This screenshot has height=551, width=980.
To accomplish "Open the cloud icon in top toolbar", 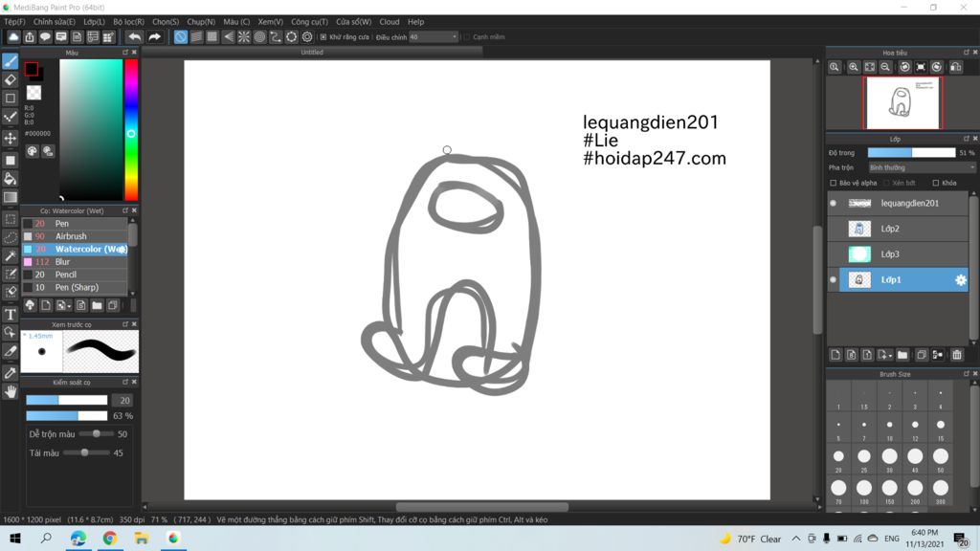I will point(13,37).
